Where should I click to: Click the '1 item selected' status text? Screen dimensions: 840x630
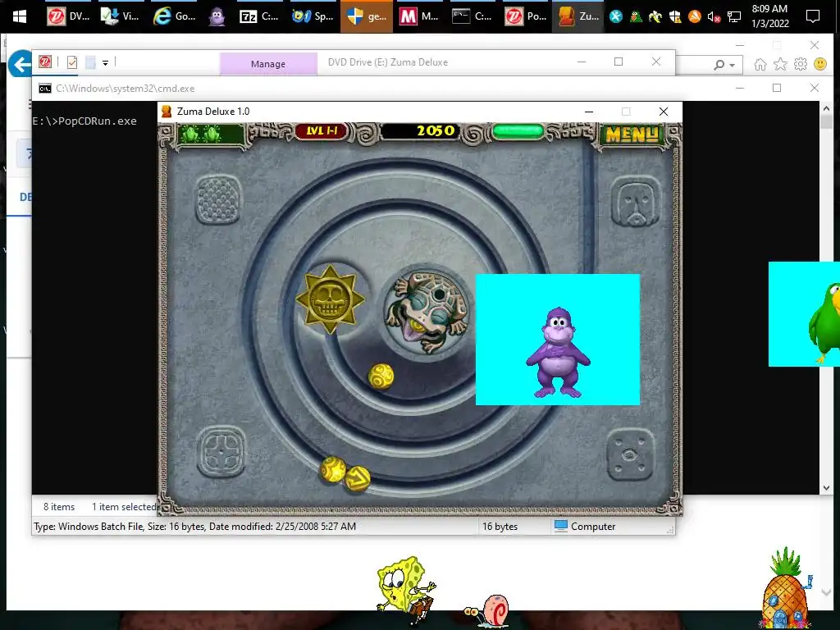[124, 507]
